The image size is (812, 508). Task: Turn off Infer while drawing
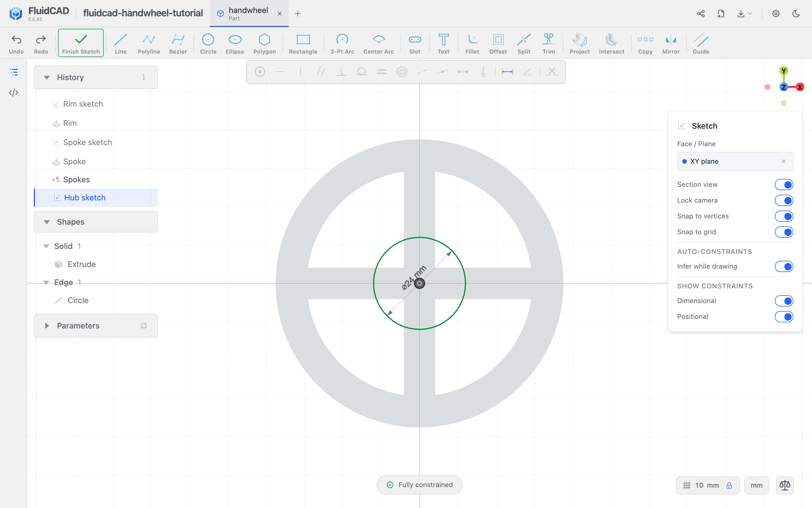[x=784, y=266]
